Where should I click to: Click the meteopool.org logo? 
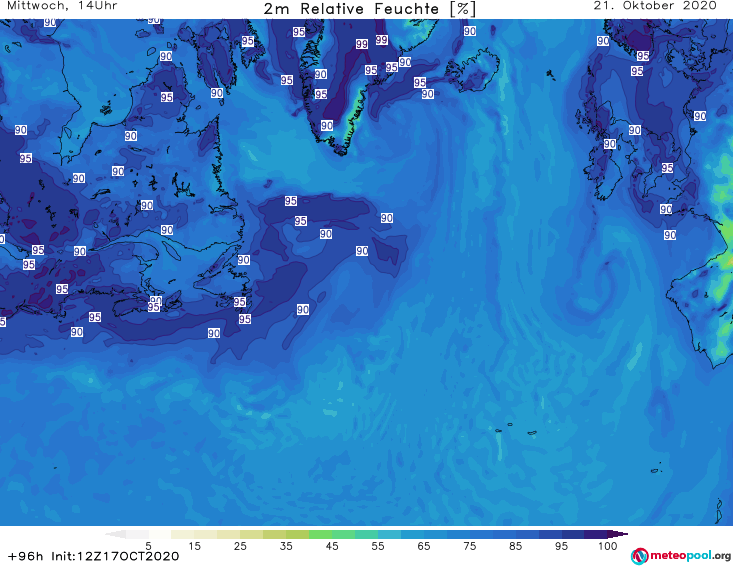coord(680,556)
